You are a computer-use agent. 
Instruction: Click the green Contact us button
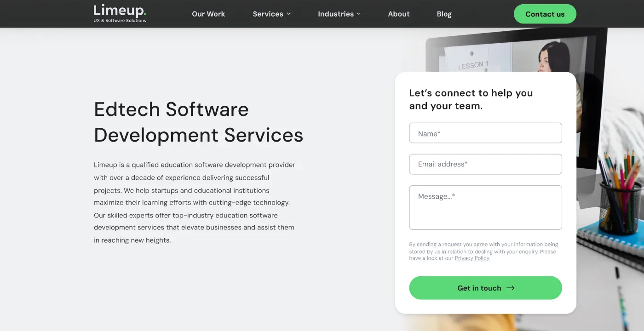coord(545,14)
